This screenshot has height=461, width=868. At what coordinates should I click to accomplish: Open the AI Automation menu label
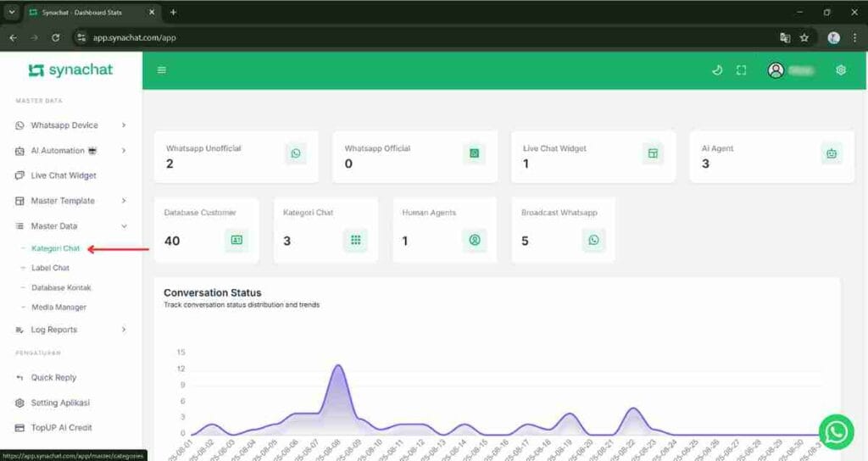[58, 151]
